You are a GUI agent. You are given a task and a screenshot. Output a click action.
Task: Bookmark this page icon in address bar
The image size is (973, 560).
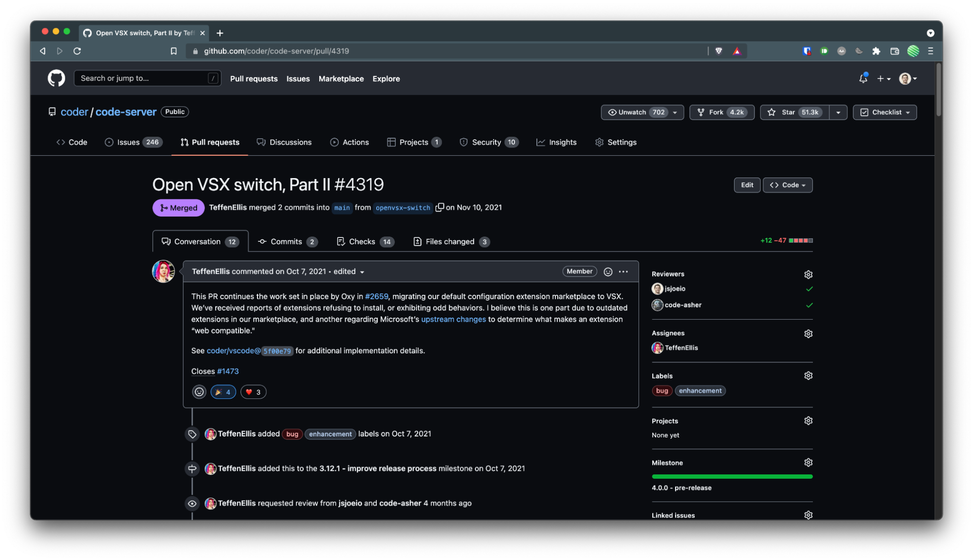click(174, 51)
